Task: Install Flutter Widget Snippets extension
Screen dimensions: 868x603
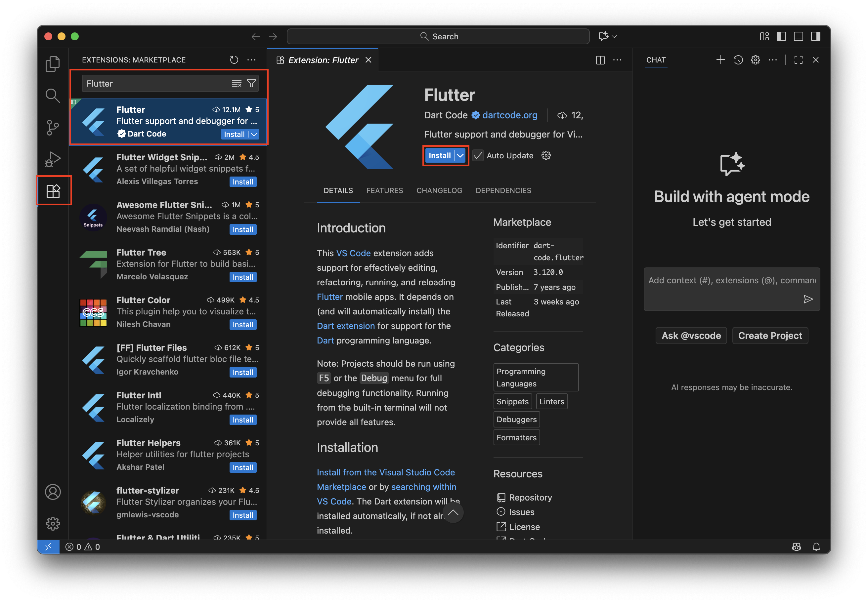Action: coord(243,182)
